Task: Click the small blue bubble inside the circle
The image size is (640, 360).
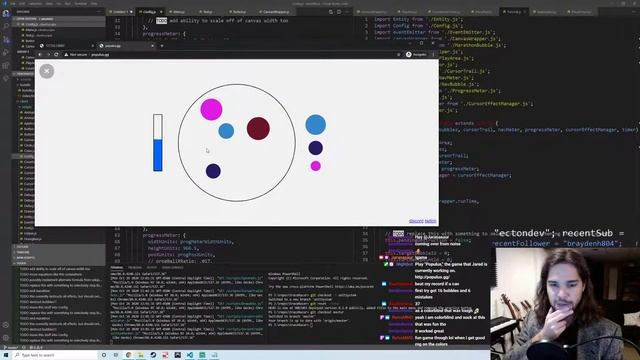Action: (226, 131)
